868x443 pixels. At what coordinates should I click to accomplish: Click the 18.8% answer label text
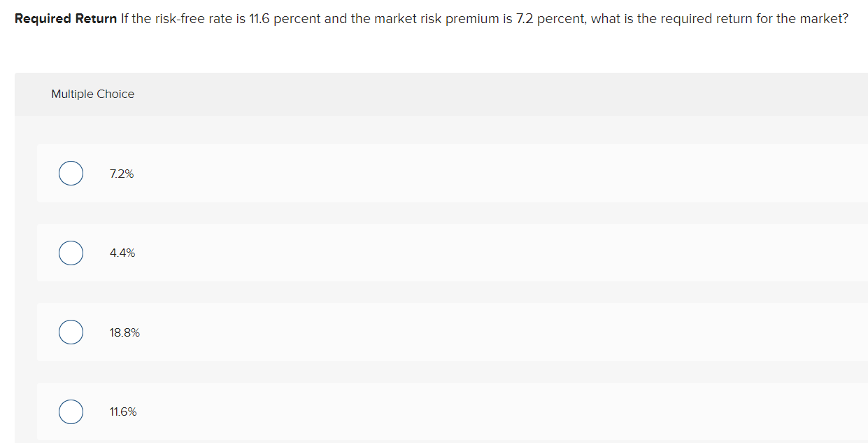point(124,332)
